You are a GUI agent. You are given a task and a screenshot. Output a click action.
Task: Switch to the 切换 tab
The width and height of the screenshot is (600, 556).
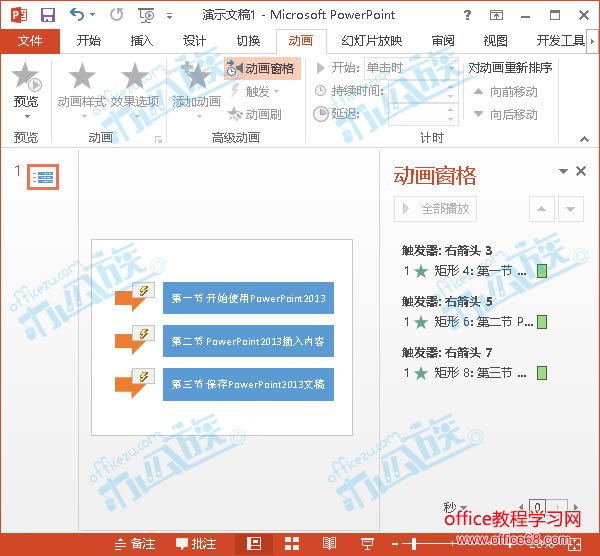(248, 41)
